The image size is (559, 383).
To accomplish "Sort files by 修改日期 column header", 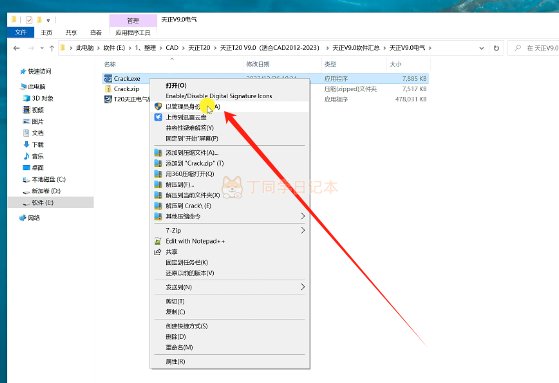I will [x=258, y=64].
